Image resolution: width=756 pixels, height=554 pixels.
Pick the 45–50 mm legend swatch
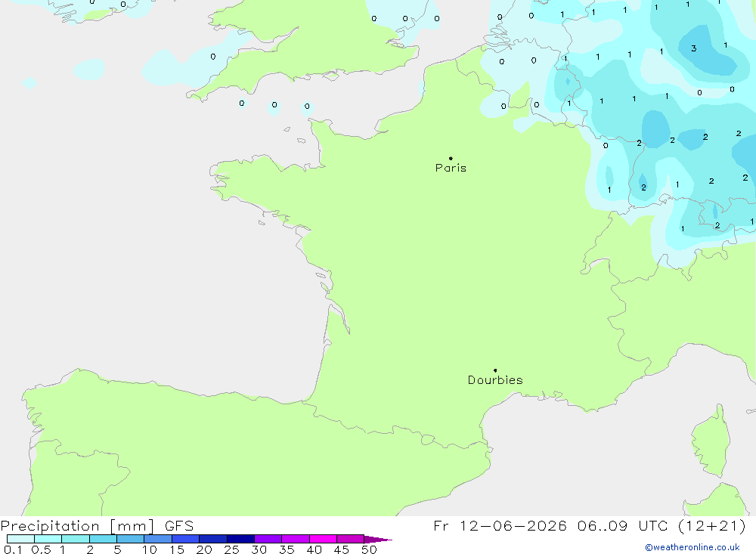click(351, 539)
